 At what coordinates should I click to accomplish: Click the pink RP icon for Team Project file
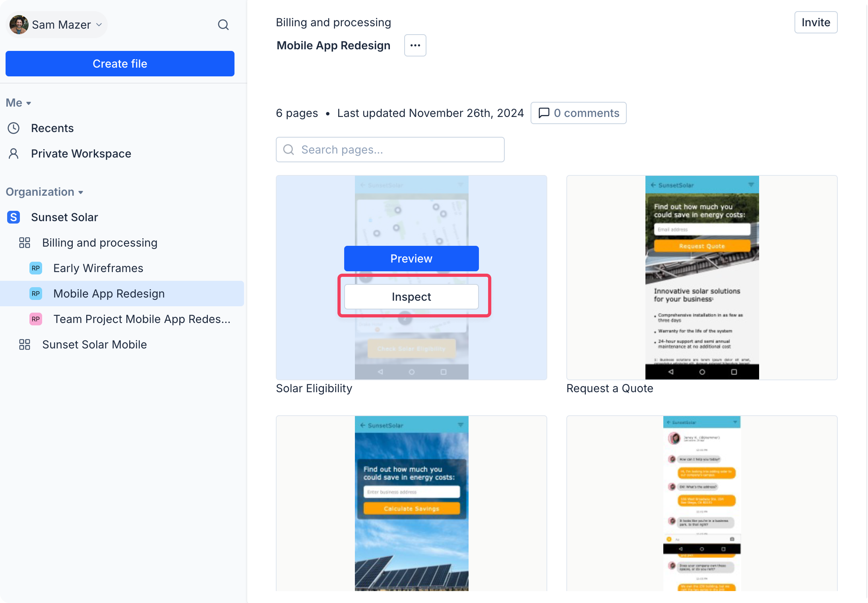click(36, 319)
